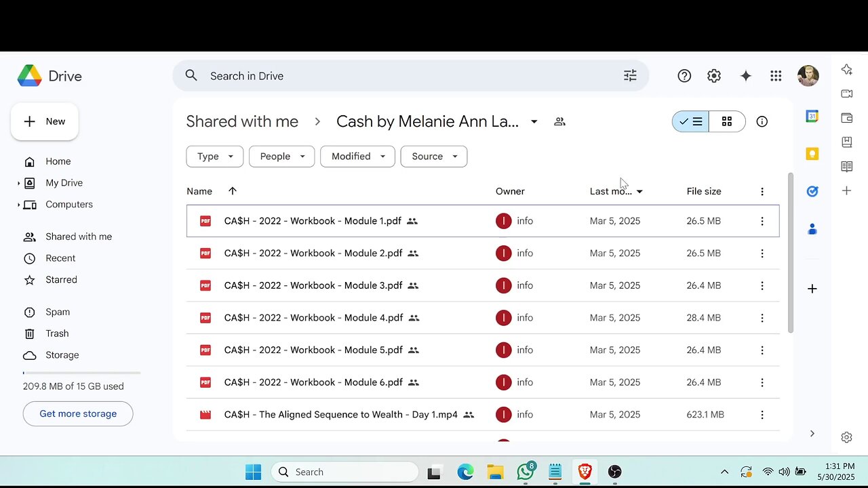Open Drive settings gear icon
868x488 pixels.
(x=714, y=76)
